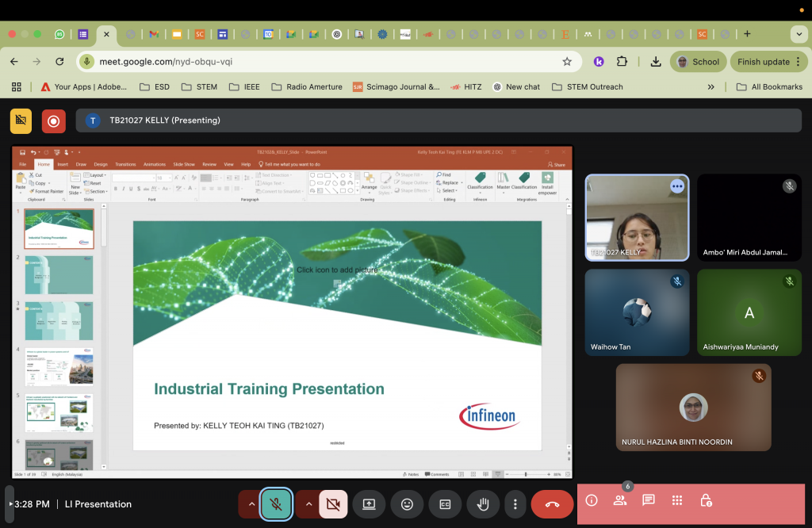Open the New chat bookmark
Viewport: 812px width, 528px height.
coord(515,87)
